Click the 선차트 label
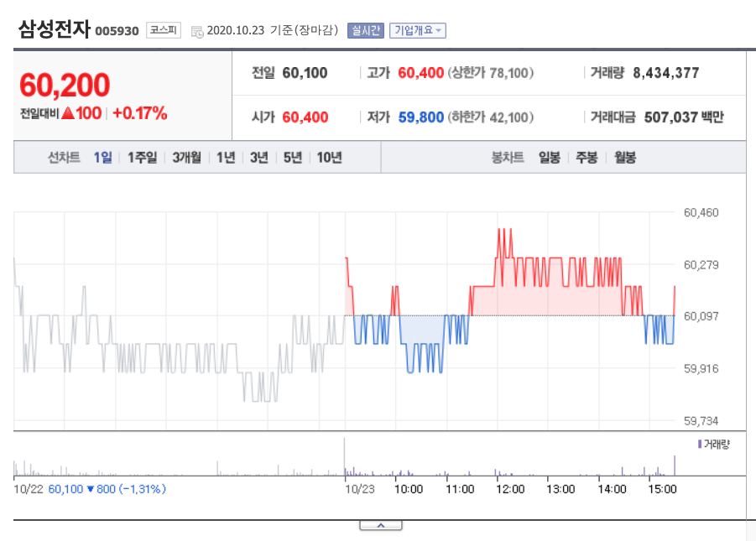This screenshot has height=541, width=756. click(64, 157)
